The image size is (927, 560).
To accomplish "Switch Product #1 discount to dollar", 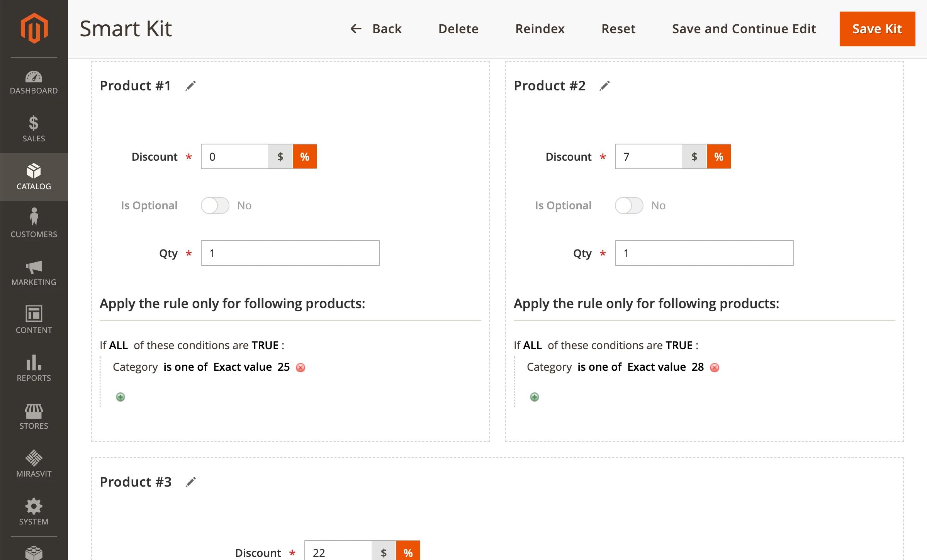I will (280, 157).
